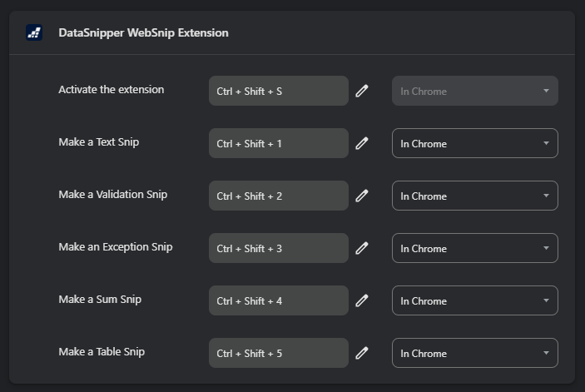585x392 pixels.
Task: Click the Ctrl + Shift + 1 shortcut field
Action: 278,144
